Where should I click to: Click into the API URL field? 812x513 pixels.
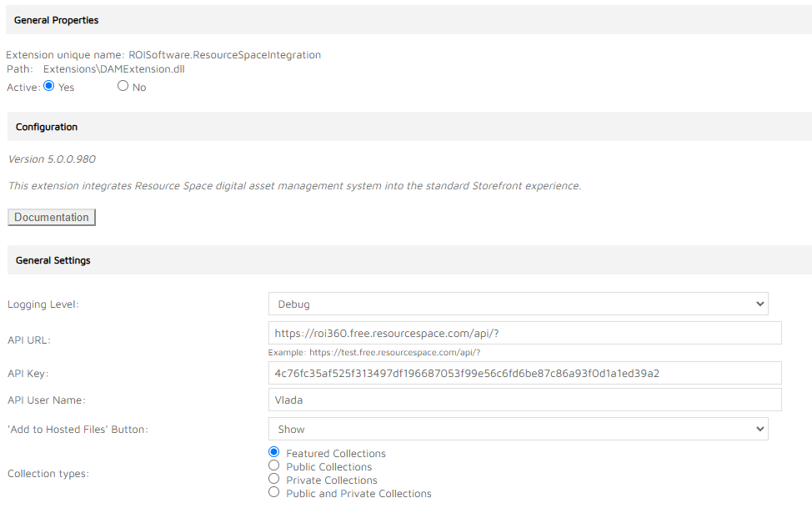pos(524,334)
